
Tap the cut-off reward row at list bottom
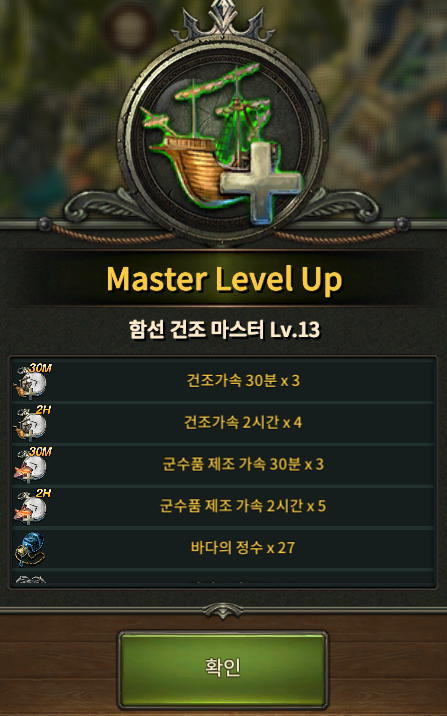point(223,578)
